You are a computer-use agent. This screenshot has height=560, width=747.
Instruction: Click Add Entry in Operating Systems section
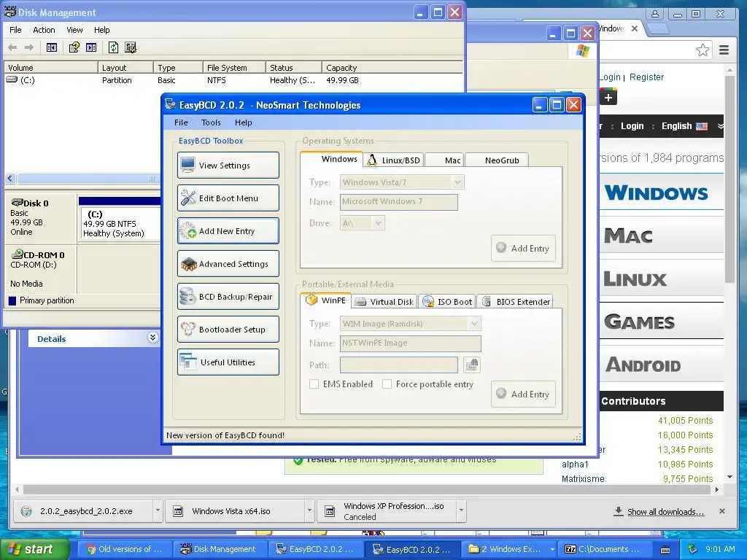pos(523,248)
